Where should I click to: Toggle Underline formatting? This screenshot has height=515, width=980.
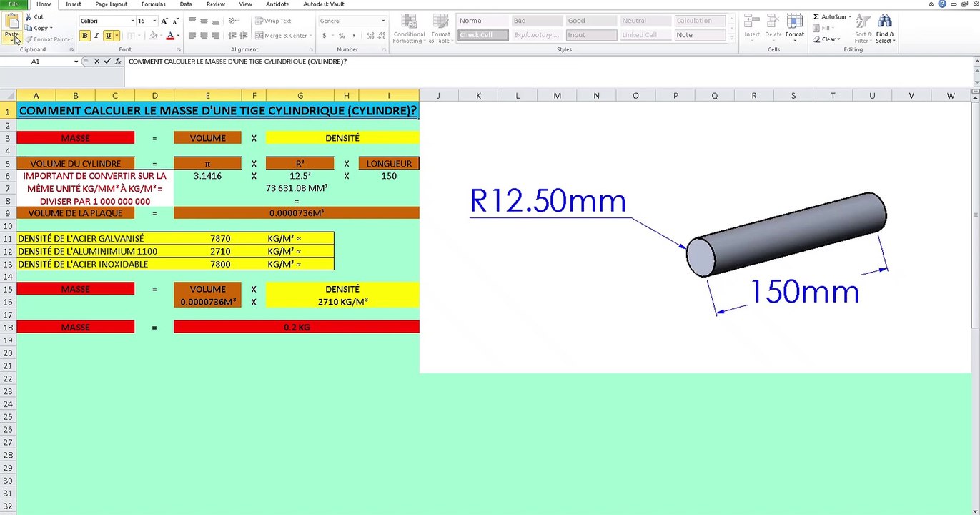coord(108,36)
